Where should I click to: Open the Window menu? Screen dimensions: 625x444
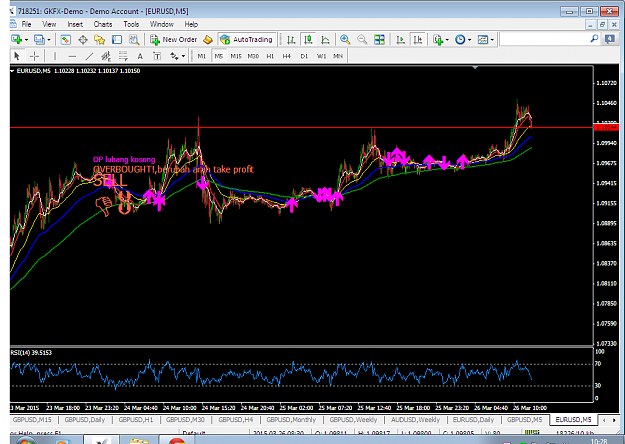click(x=161, y=24)
